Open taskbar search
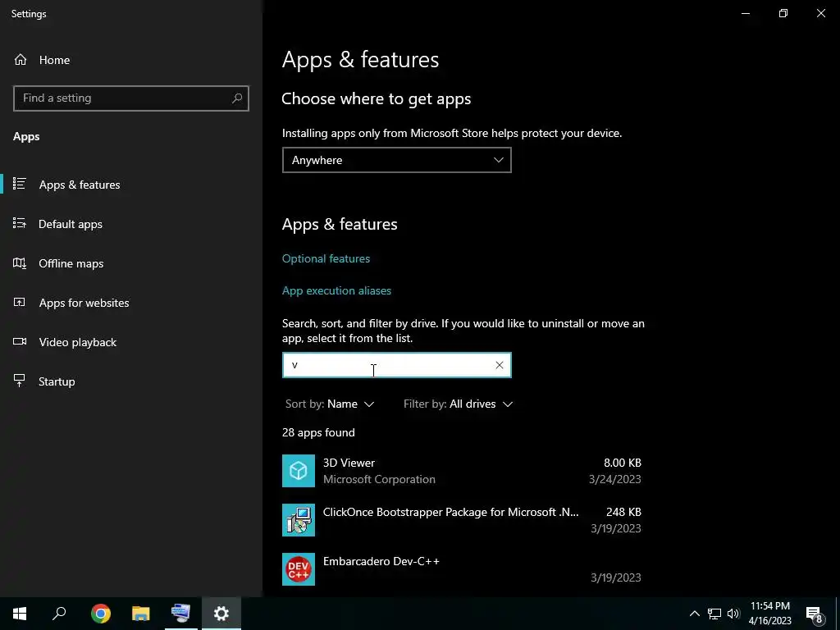This screenshot has width=840, height=630. pyautogui.click(x=59, y=614)
